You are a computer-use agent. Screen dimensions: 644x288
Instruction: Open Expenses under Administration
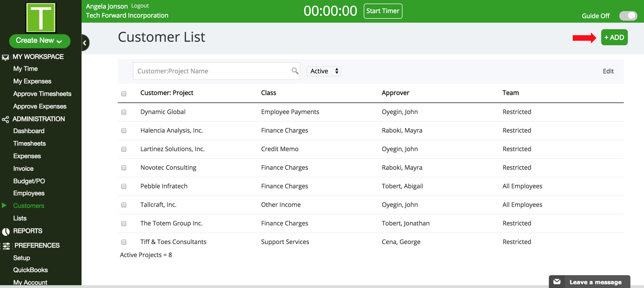tap(27, 156)
